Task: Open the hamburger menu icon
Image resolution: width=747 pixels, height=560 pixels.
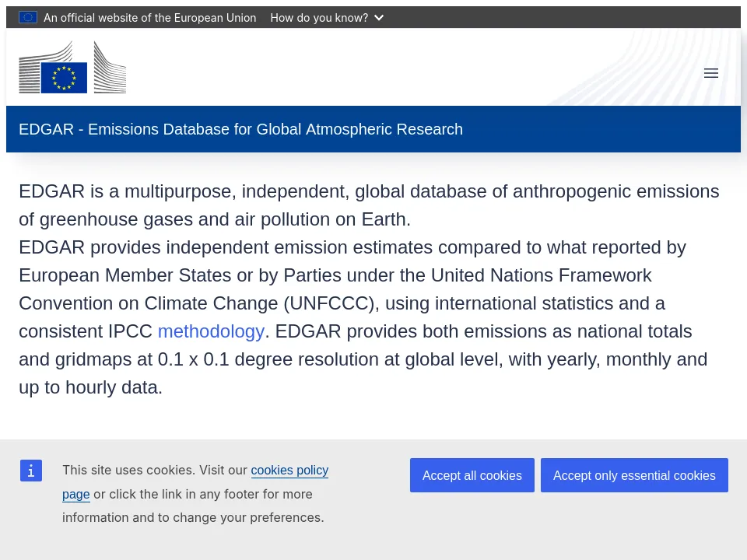Action: (710, 73)
